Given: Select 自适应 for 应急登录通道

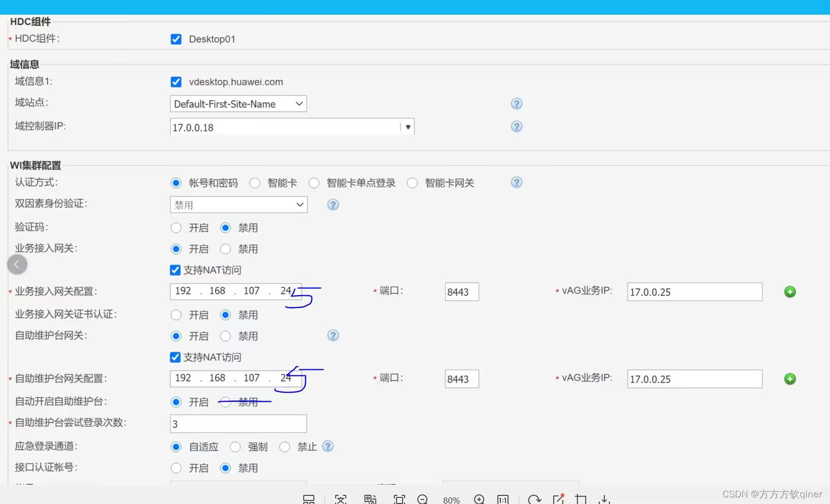Looking at the screenshot, I should pyautogui.click(x=176, y=447).
